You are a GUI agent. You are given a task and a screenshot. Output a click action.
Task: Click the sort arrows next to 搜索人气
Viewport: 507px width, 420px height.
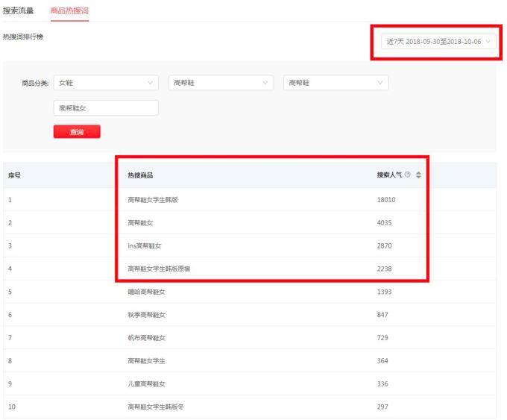coord(418,175)
